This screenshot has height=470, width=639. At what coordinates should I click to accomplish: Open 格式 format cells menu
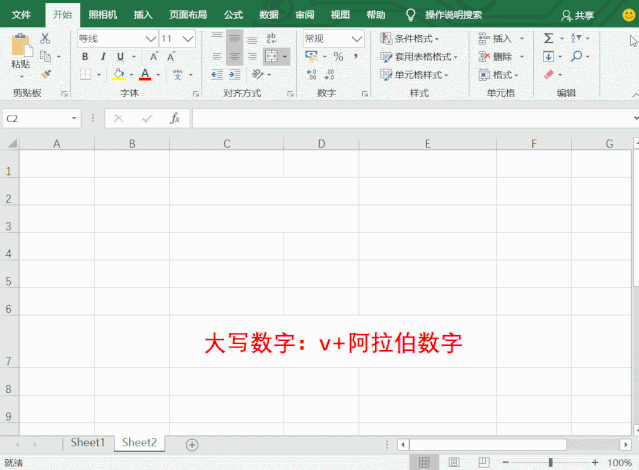(498, 75)
